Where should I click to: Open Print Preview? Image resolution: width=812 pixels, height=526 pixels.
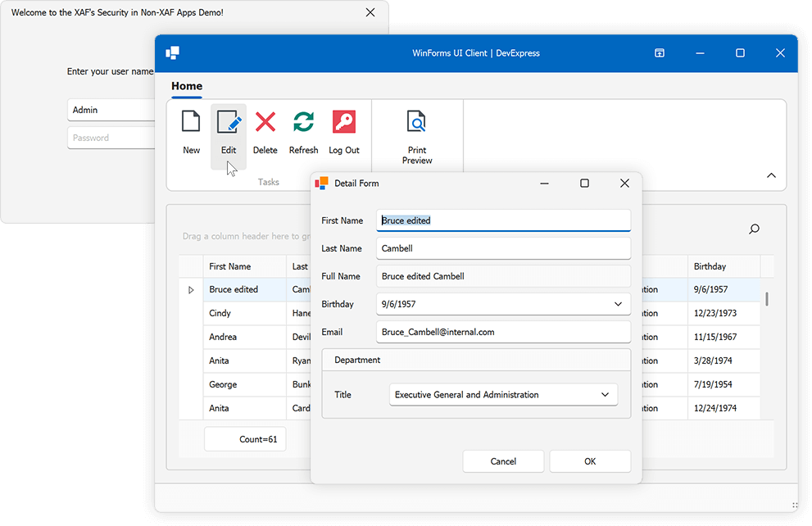point(416,131)
